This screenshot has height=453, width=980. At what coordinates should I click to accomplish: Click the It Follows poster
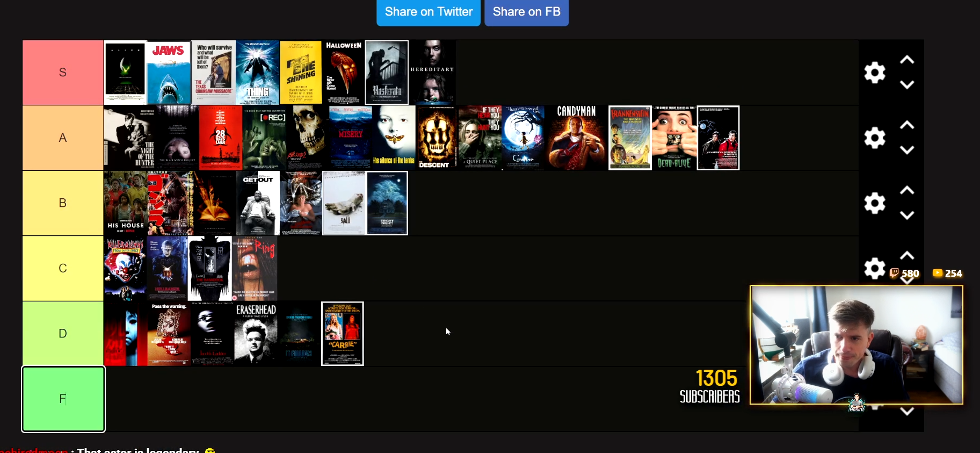(x=299, y=334)
